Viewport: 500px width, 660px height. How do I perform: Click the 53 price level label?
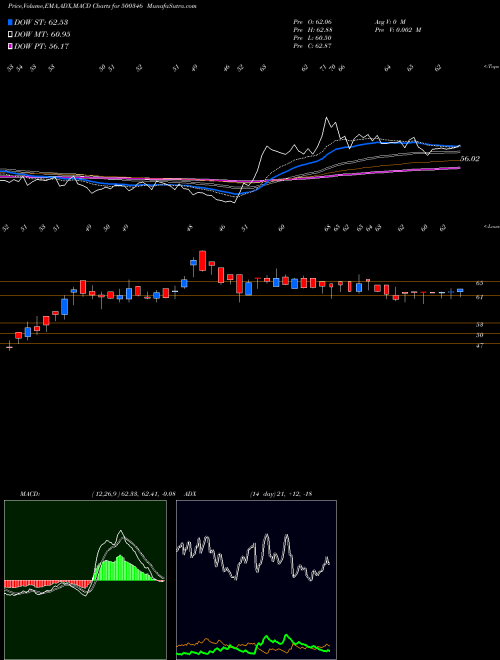pyautogui.click(x=479, y=325)
